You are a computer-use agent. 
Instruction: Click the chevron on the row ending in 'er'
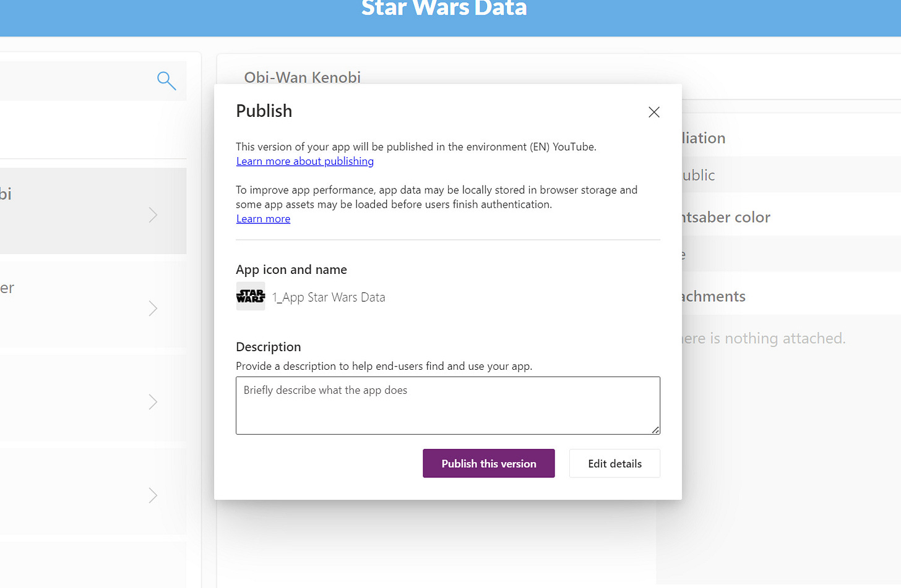(x=153, y=309)
